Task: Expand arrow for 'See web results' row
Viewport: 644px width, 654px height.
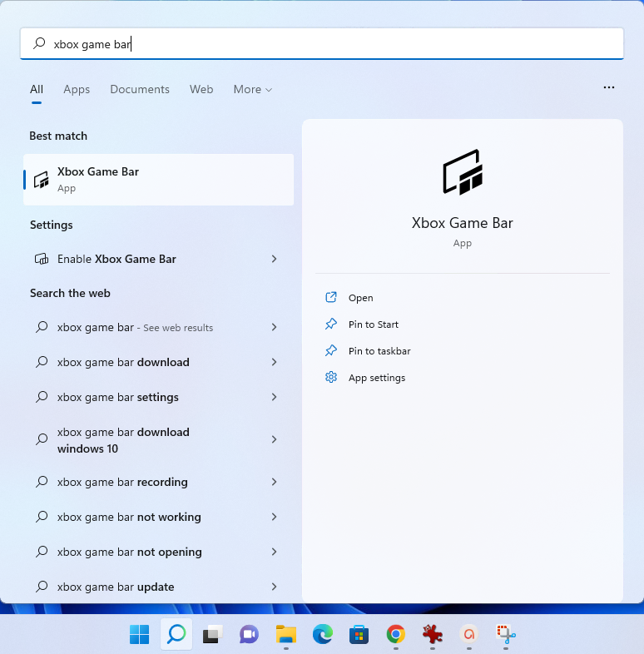Action: 274,328
